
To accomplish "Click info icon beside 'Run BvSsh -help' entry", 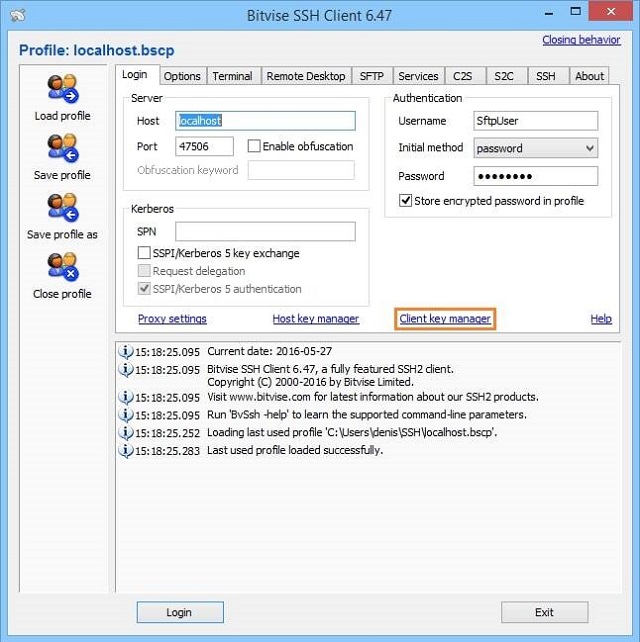I will 126,415.
